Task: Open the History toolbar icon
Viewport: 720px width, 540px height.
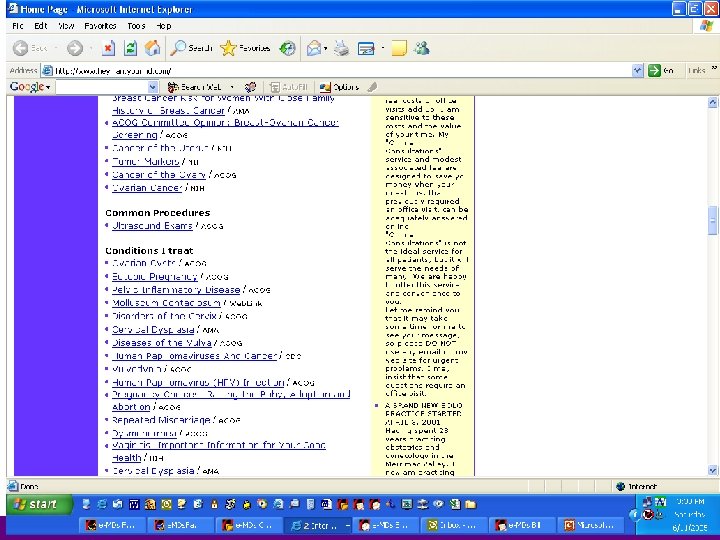Action: [287, 48]
